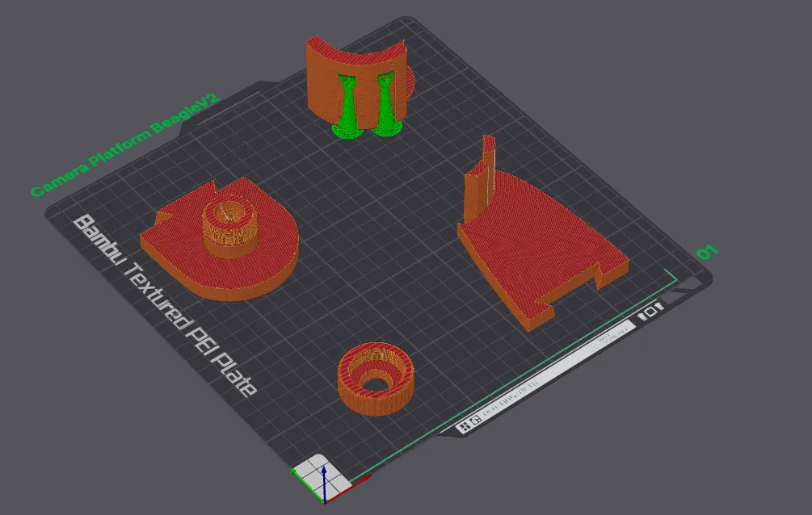
Task: Click the plate number '01' label
Action: tap(707, 252)
